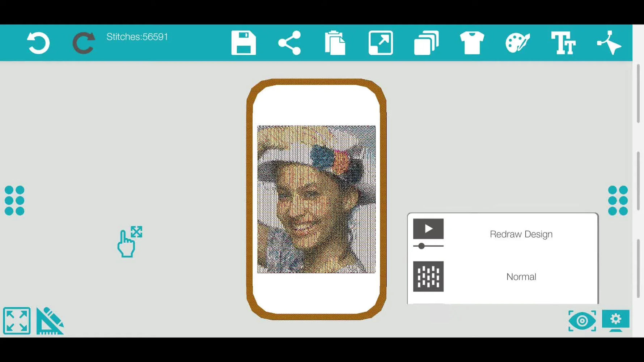Viewport: 644px width, 362px height.
Task: Toggle the eye view options icon
Action: pyautogui.click(x=582, y=321)
